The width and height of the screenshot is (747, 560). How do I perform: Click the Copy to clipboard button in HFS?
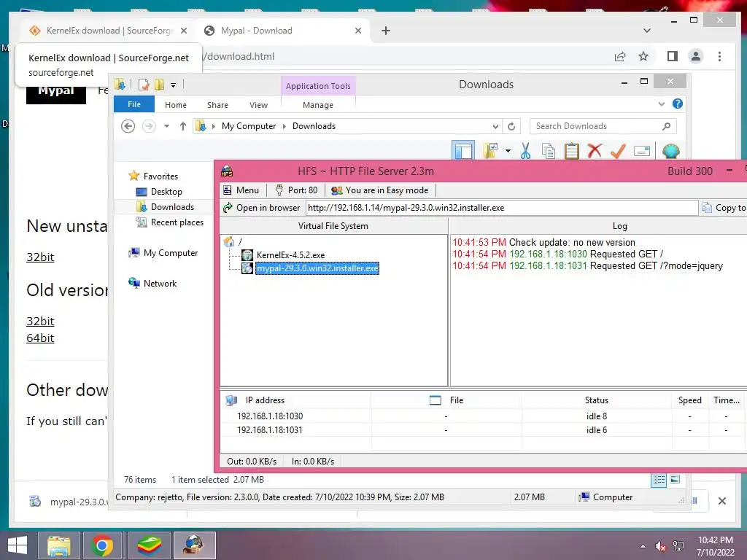click(724, 208)
